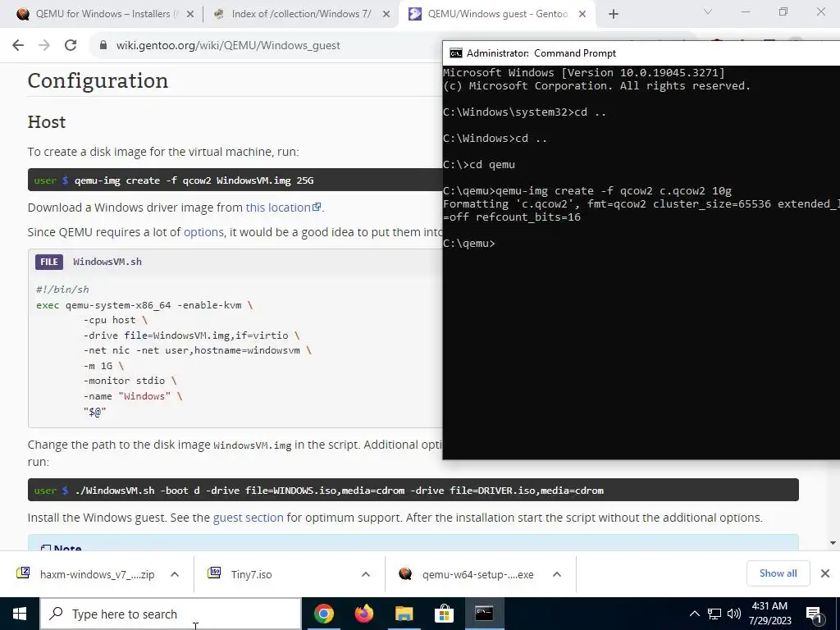
Task: Click the FILE badge next to WindowsVM.sh
Action: pyautogui.click(x=49, y=262)
